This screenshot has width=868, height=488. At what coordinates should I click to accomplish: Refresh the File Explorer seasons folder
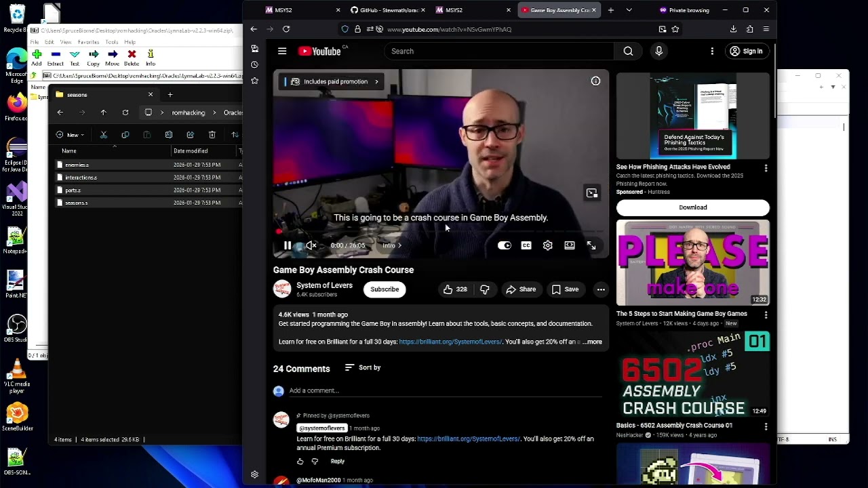[125, 113]
